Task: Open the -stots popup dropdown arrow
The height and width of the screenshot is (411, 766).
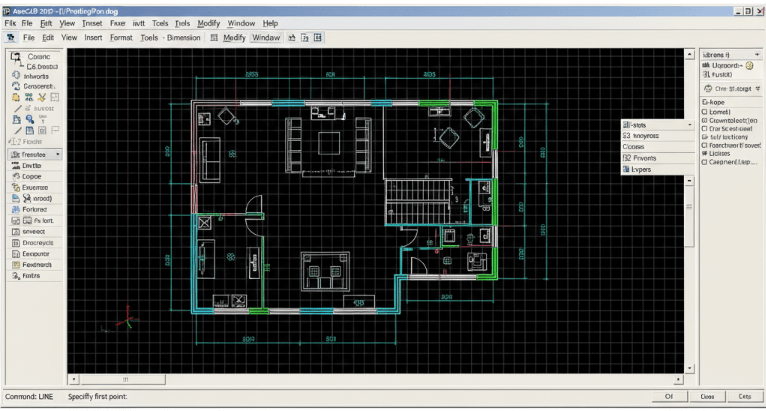Action: click(x=689, y=125)
